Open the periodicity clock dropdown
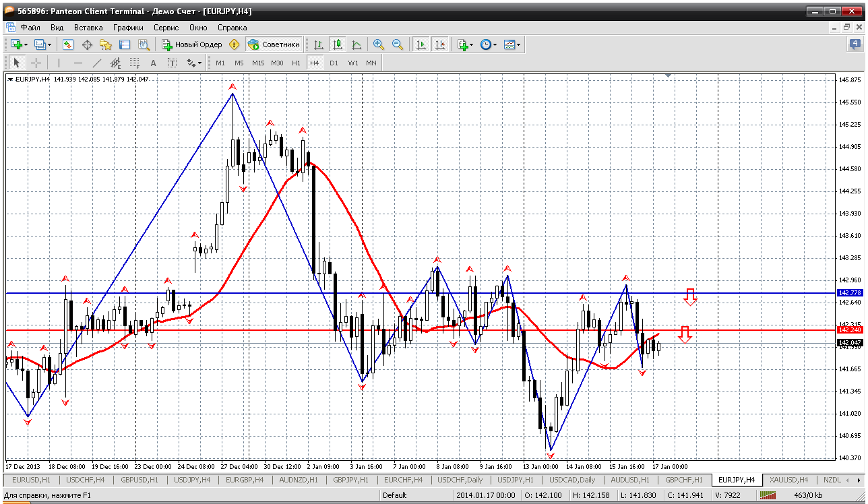The height and width of the screenshot is (504, 868). (488, 44)
